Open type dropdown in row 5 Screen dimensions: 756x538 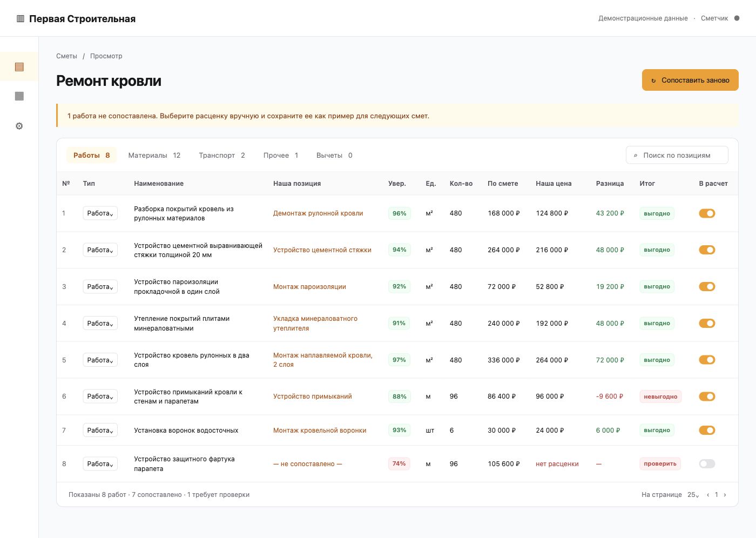click(x=100, y=360)
